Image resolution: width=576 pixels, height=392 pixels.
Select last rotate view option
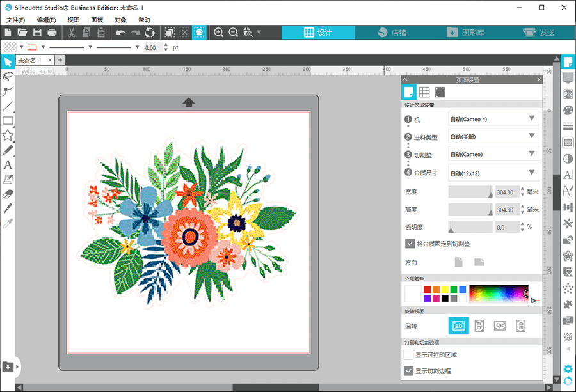coord(520,325)
